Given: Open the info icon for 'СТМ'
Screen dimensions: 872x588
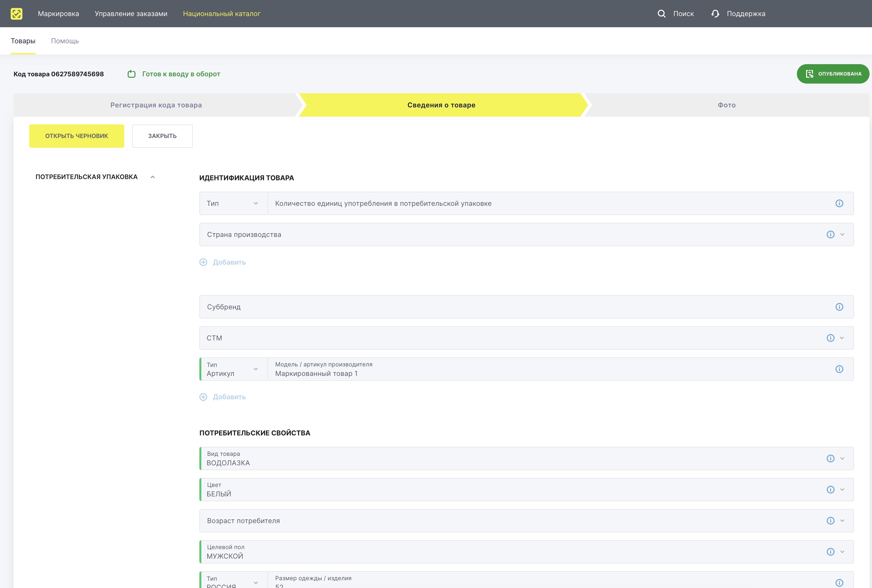Looking at the screenshot, I should point(830,338).
